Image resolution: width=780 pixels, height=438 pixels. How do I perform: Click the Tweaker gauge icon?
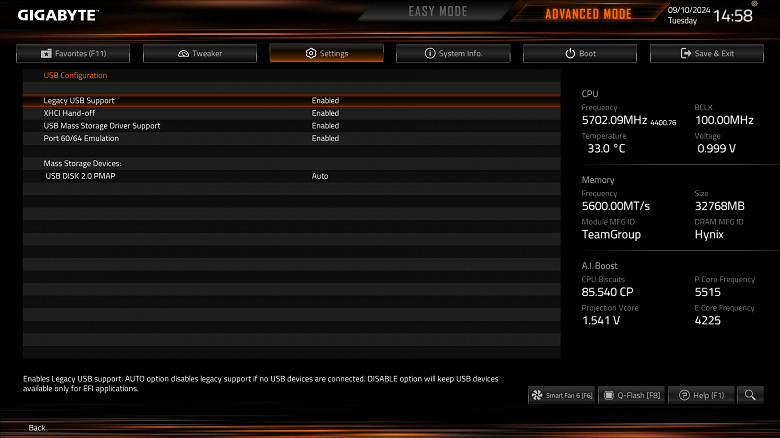[184, 53]
